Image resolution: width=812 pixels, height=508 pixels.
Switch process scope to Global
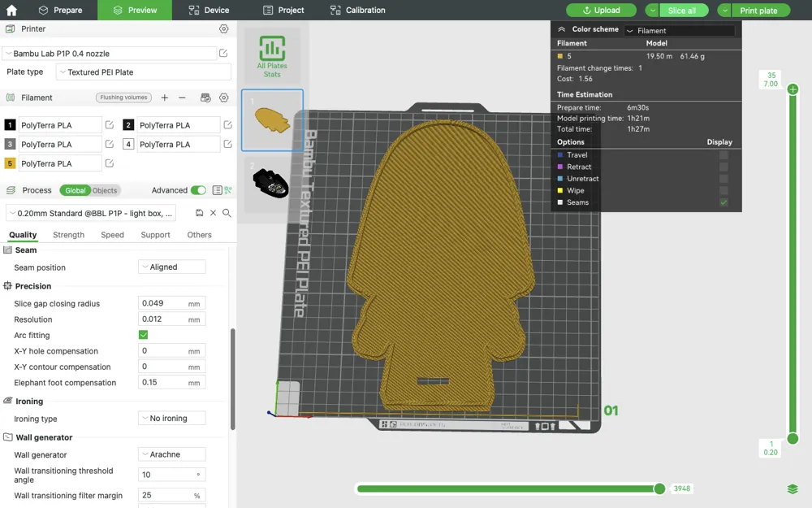pyautogui.click(x=75, y=190)
